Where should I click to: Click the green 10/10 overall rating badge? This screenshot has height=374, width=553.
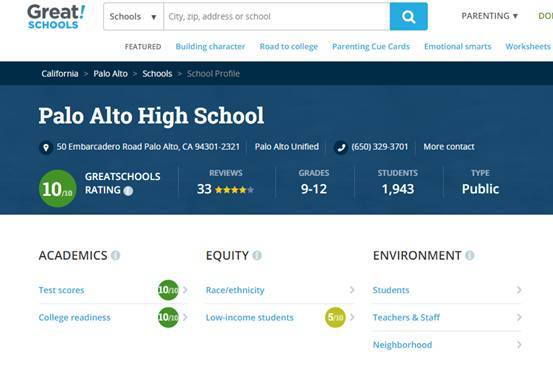coord(57,188)
